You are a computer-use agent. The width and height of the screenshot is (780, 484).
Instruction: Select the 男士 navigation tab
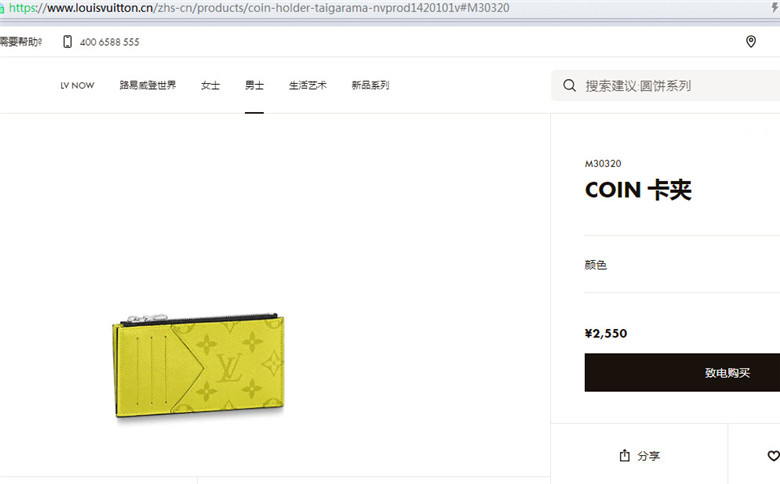pos(254,86)
